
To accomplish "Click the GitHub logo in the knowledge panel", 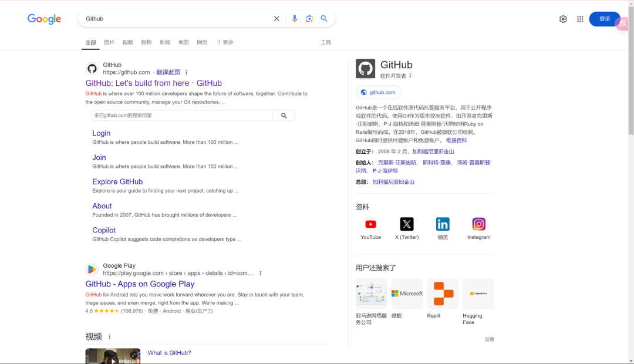I will click(365, 69).
